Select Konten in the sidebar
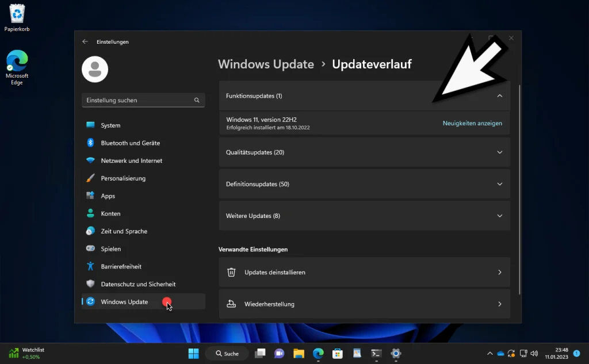Image resolution: width=589 pixels, height=364 pixels. 143,213
